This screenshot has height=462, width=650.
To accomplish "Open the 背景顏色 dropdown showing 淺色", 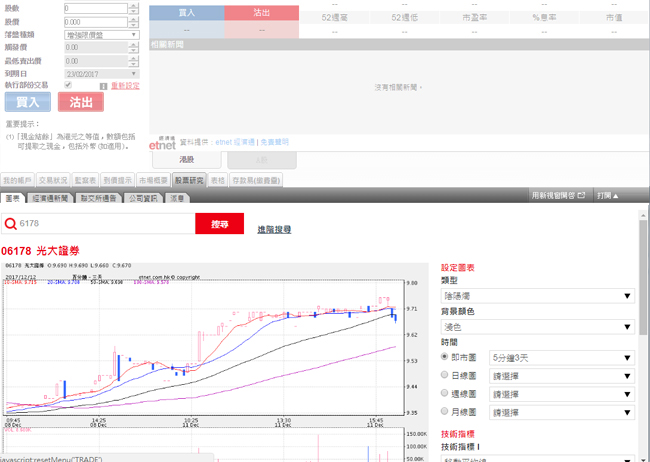I will (x=538, y=327).
